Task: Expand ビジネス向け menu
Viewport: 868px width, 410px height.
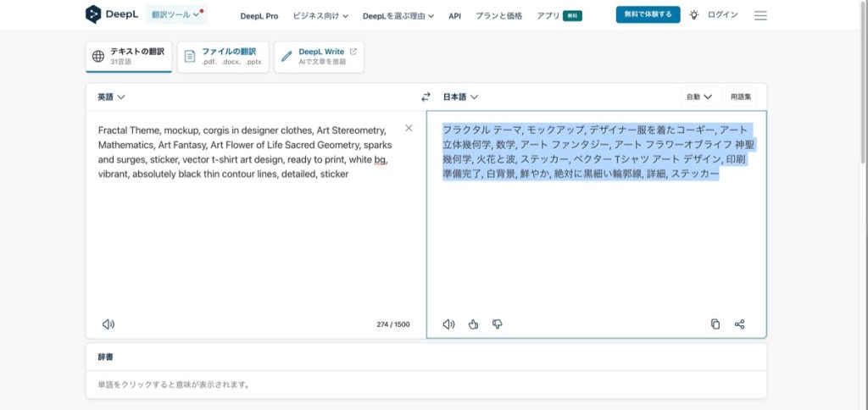Action: point(320,16)
